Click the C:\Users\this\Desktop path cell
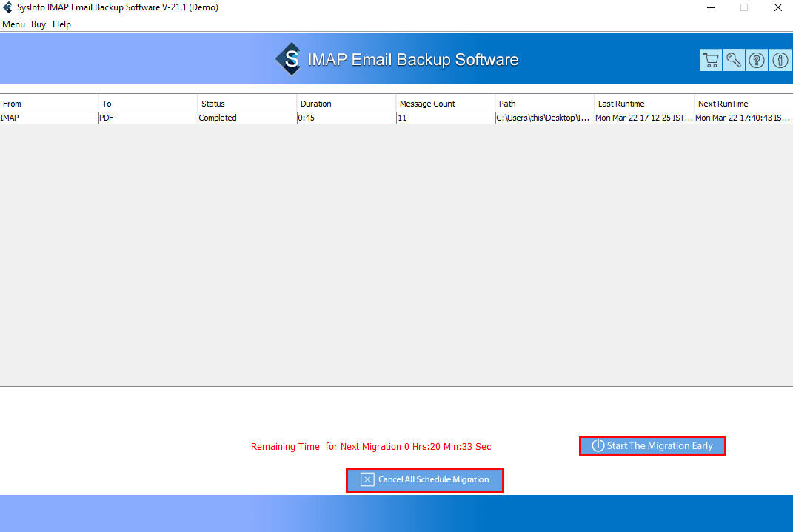 click(x=545, y=118)
